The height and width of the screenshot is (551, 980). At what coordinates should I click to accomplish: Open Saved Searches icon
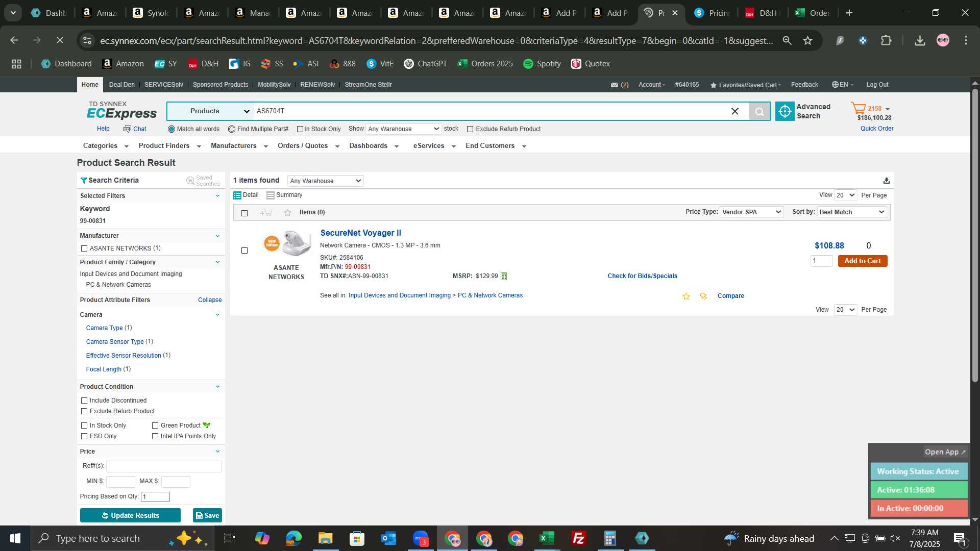pos(190,181)
